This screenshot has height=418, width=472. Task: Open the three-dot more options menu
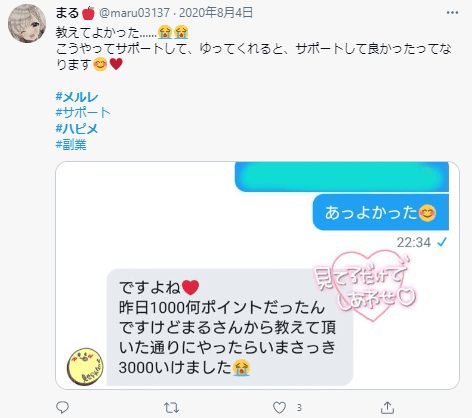452,13
